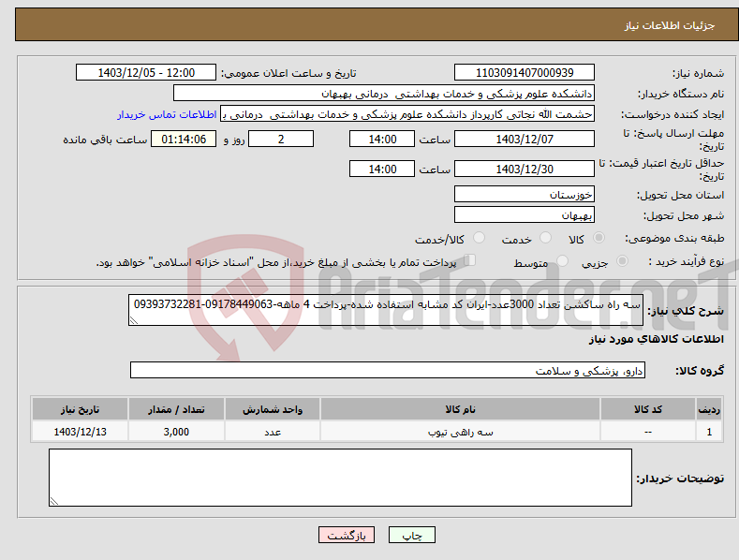Viewport: 739px width, 560px height.
Task: Click the نام کالا column header
Action: coord(460,409)
